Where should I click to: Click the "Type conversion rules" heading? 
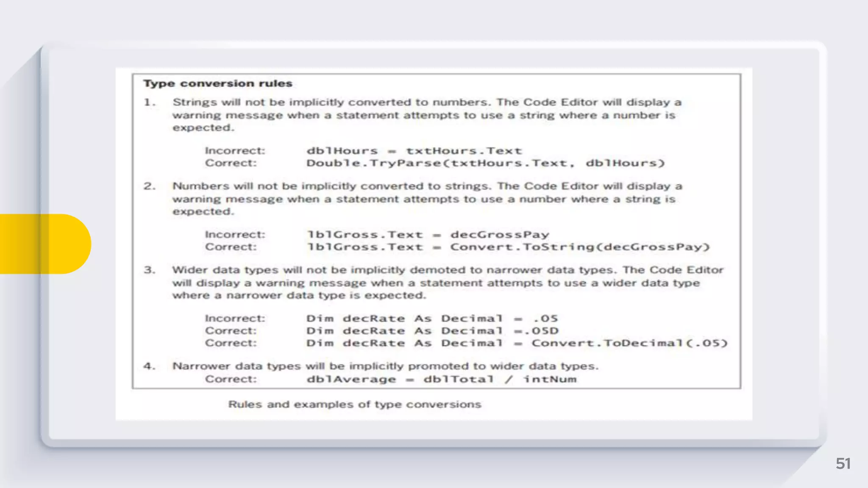(x=217, y=83)
